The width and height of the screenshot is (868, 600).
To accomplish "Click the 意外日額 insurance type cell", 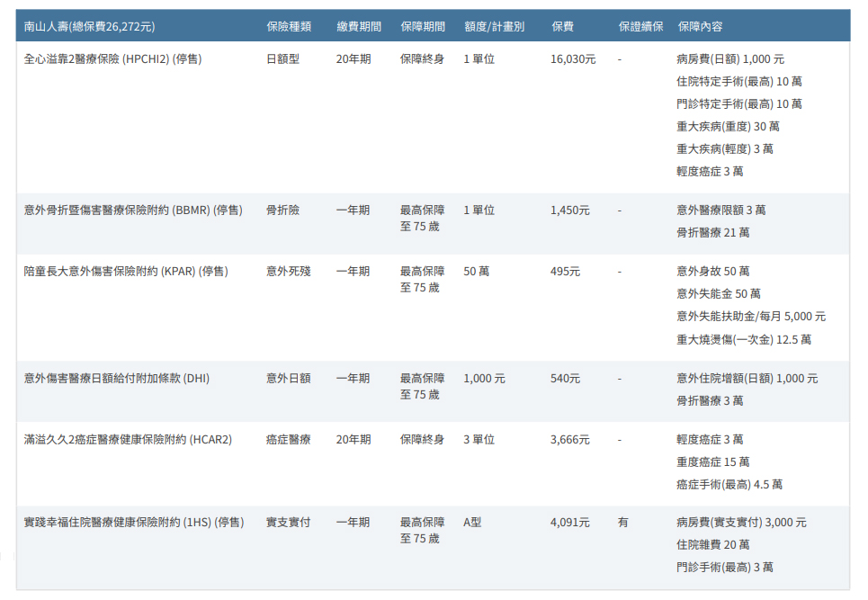I will [289, 378].
